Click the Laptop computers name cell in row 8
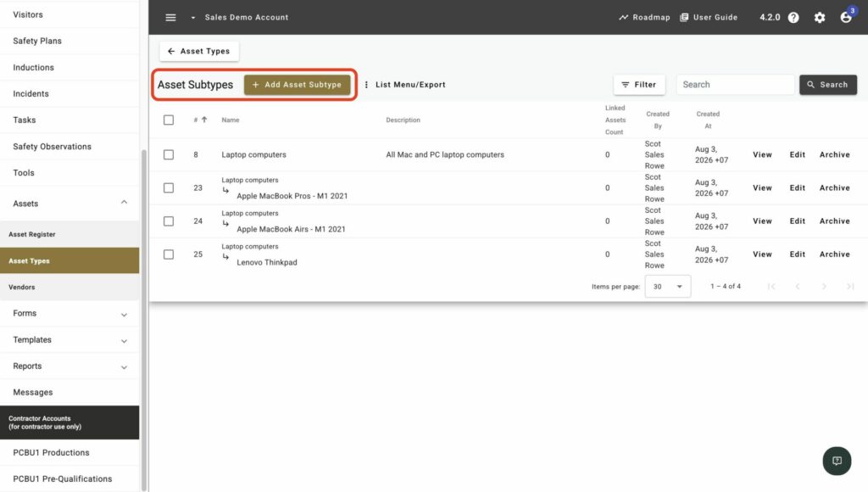This screenshot has width=868, height=492. pyautogui.click(x=253, y=154)
